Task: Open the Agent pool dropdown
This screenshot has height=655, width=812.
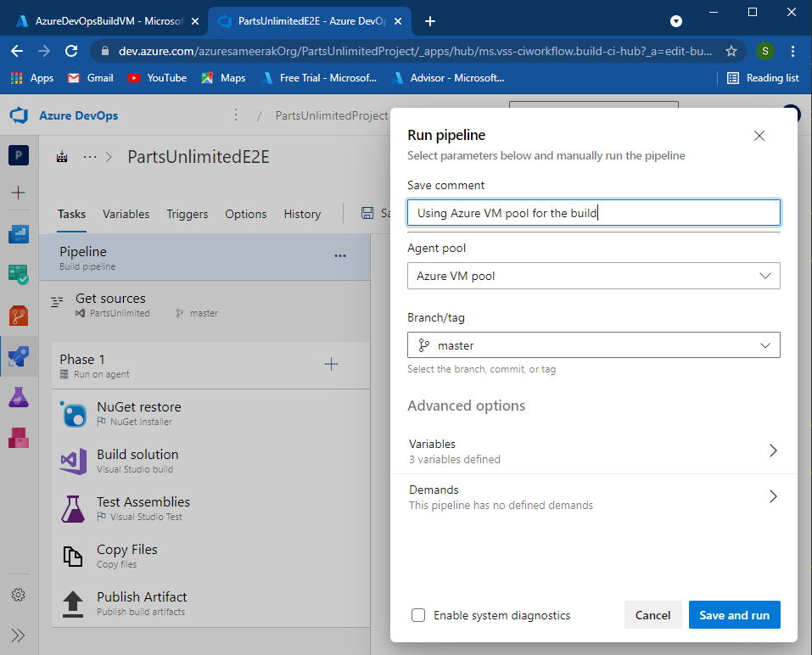Action: pos(593,276)
